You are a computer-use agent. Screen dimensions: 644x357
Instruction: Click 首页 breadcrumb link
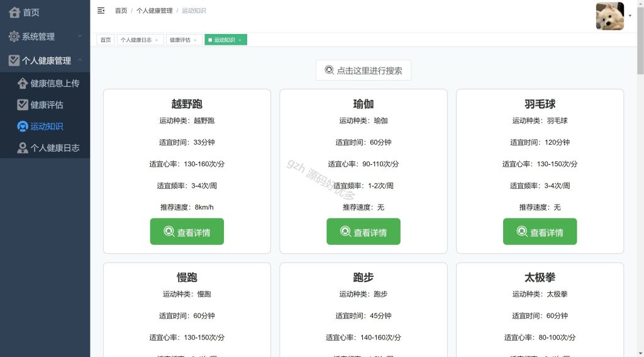click(121, 11)
